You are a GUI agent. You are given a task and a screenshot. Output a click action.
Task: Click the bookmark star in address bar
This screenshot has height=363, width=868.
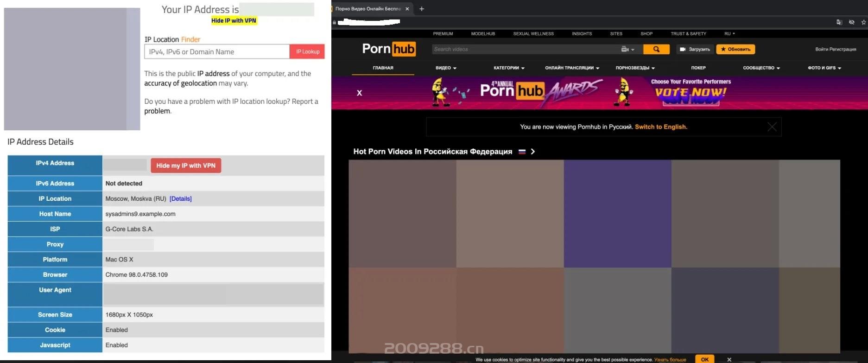click(x=863, y=22)
